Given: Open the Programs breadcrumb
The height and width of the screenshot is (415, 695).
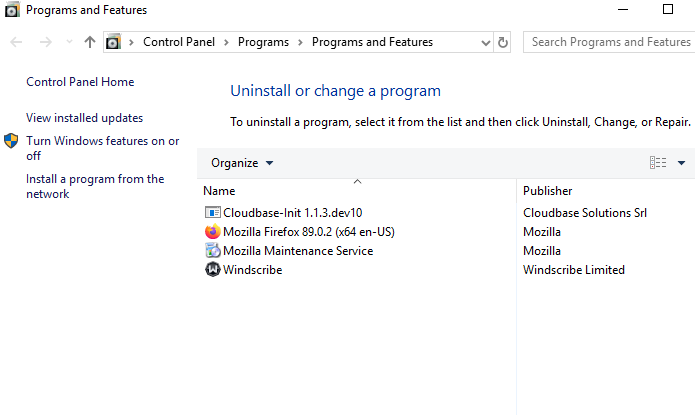Looking at the screenshot, I should pos(263,42).
